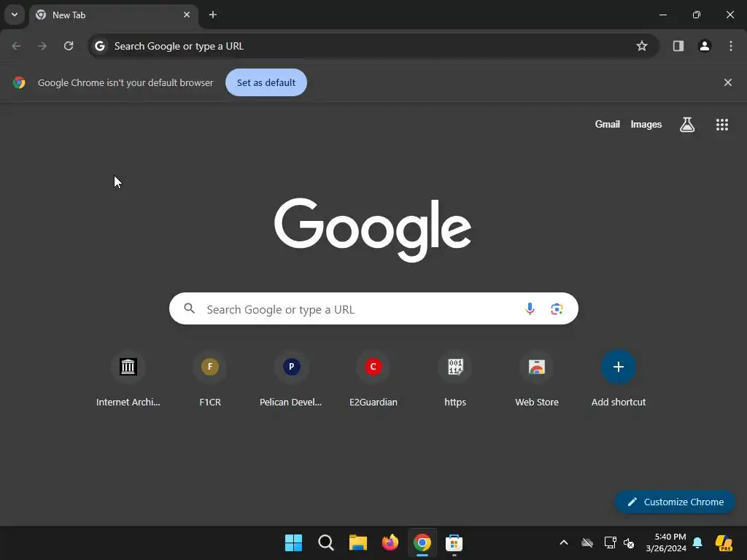Search by image with Google Lens
Image resolution: width=747 pixels, height=560 pixels.
click(557, 308)
